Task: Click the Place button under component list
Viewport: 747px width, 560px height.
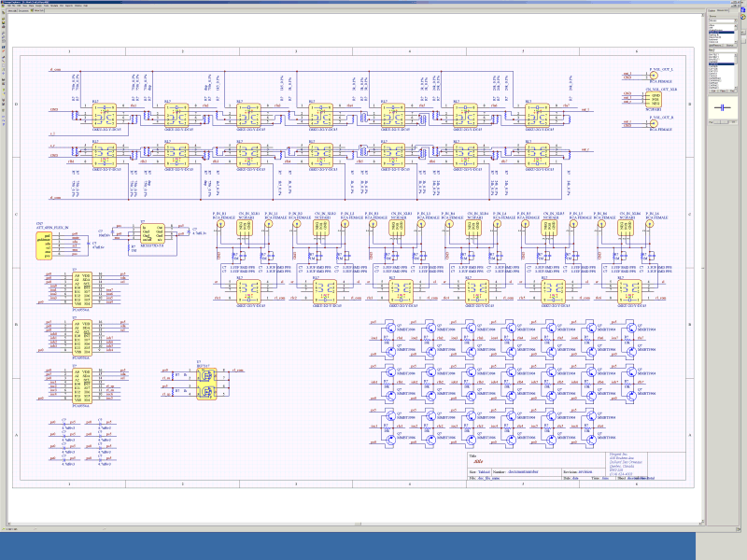Action: 723,91
